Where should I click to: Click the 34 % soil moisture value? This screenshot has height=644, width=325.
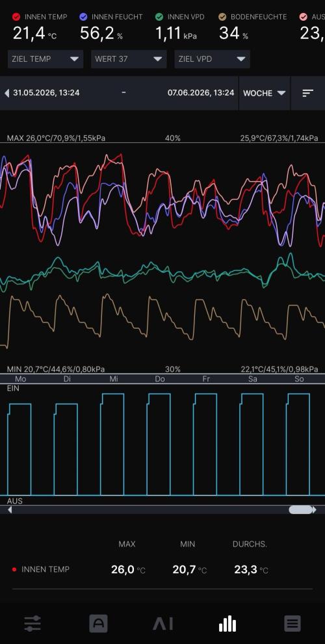coord(233,33)
